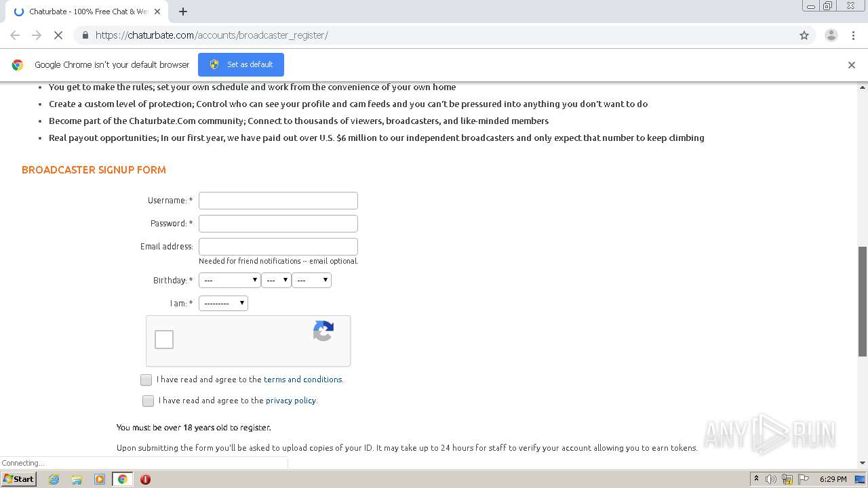Open a new browser tab
Screen dimensions: 868x488
[183, 12]
